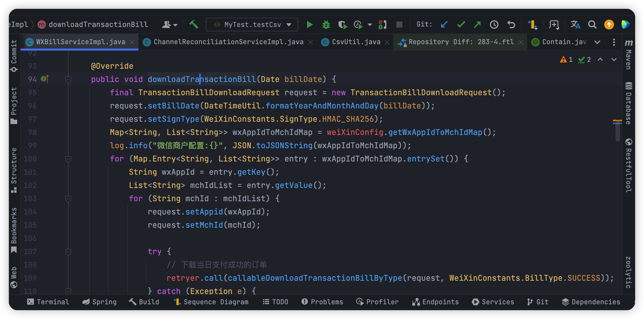Open the Sequence Diagram toolbar icon
The image size is (644, 319).
532,25
